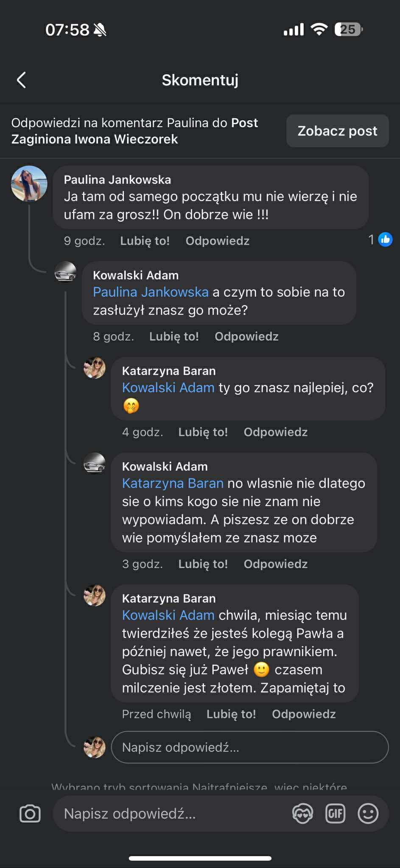Focus the inline thread reply field
The width and height of the screenshot is (400, 868).
tap(249, 747)
